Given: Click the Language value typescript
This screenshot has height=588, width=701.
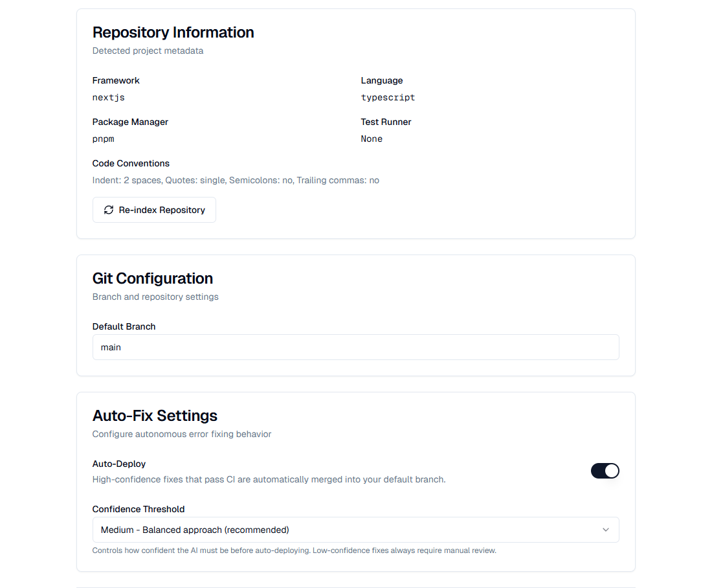Looking at the screenshot, I should pyautogui.click(x=388, y=97).
